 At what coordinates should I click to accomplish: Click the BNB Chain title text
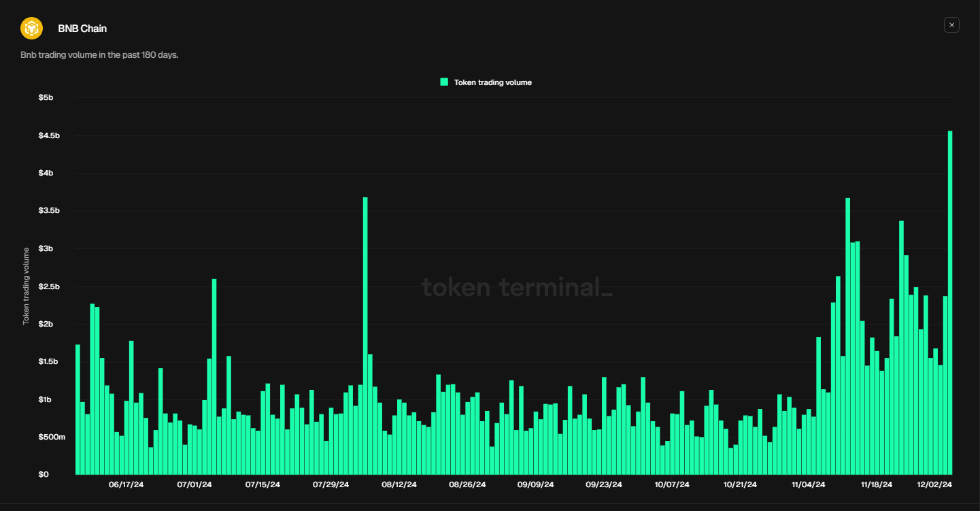coord(82,28)
